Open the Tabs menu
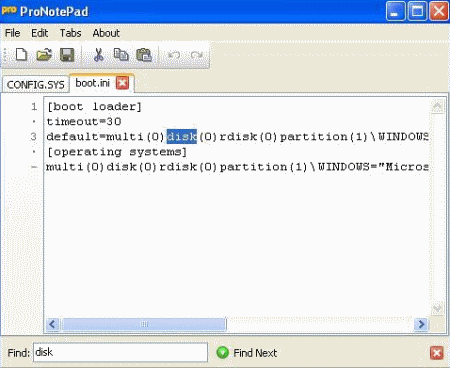The width and height of the screenshot is (450, 368). pyautogui.click(x=70, y=33)
